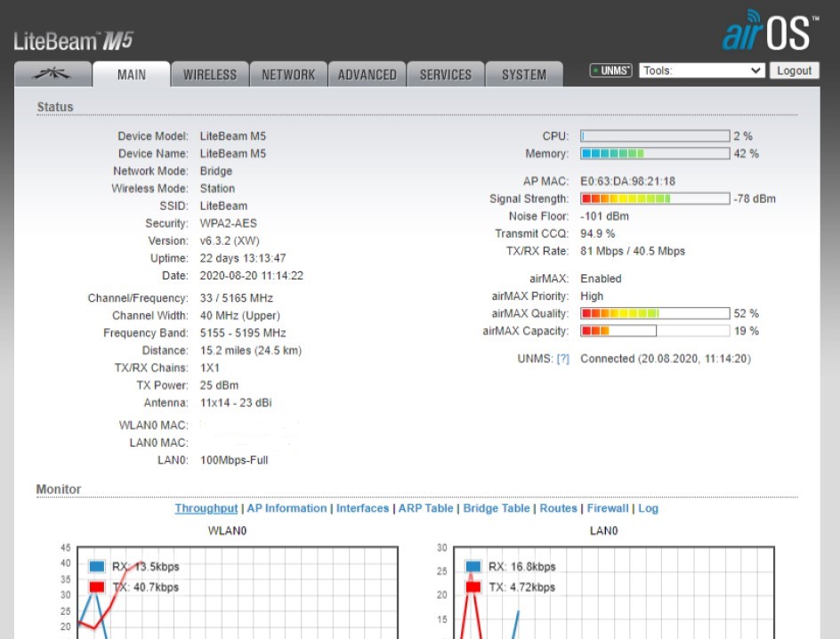Open the Log monitor link

(x=648, y=508)
